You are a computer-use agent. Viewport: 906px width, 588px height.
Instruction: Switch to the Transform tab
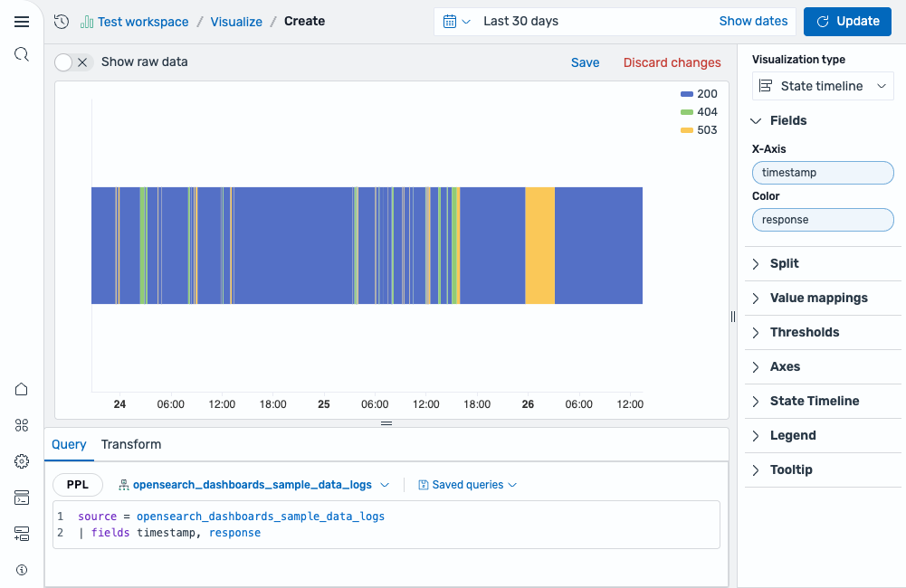(131, 444)
